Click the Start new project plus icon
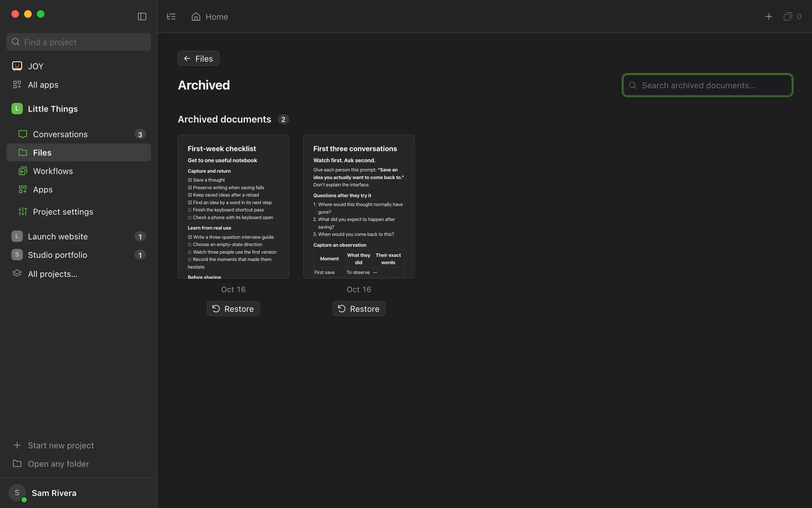812x508 pixels. [x=17, y=445]
